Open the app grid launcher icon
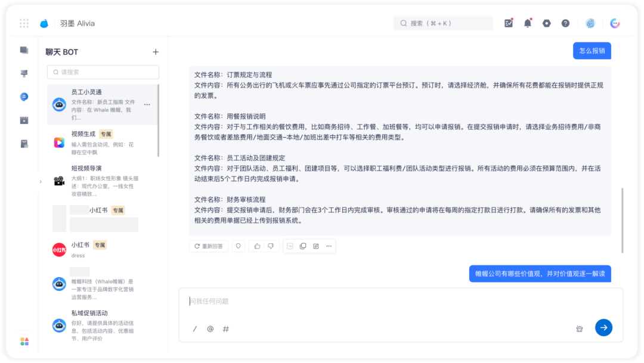Screen dimensions: 644x363 [24, 23]
